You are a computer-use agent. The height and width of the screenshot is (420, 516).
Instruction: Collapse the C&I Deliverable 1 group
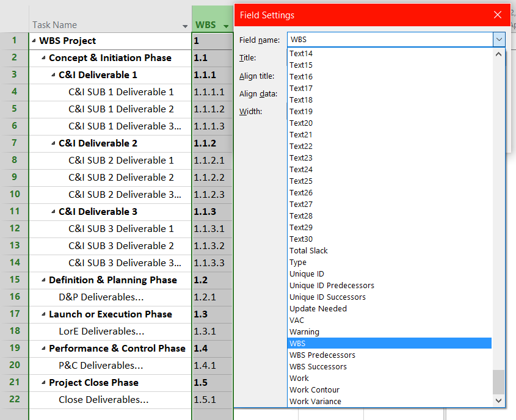pos(53,75)
